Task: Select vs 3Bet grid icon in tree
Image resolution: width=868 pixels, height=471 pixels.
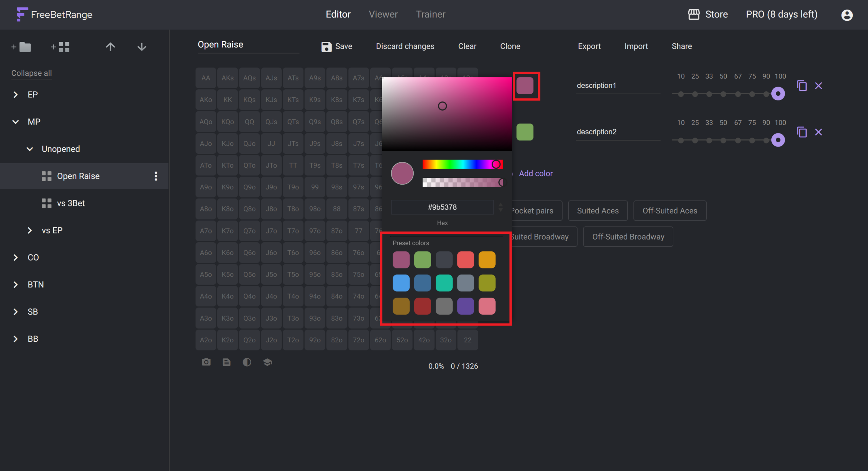Action: (x=46, y=203)
